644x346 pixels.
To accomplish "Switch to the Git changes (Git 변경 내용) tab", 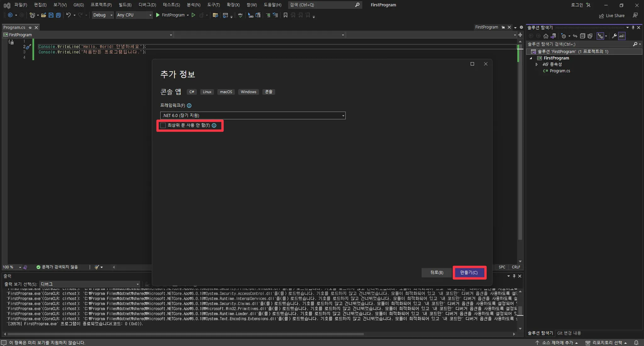I will coord(569,333).
